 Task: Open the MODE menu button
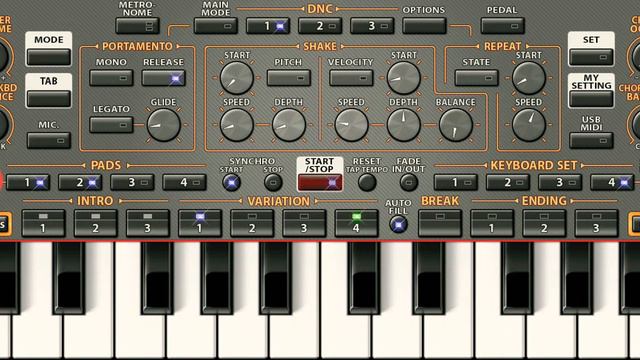point(49,57)
